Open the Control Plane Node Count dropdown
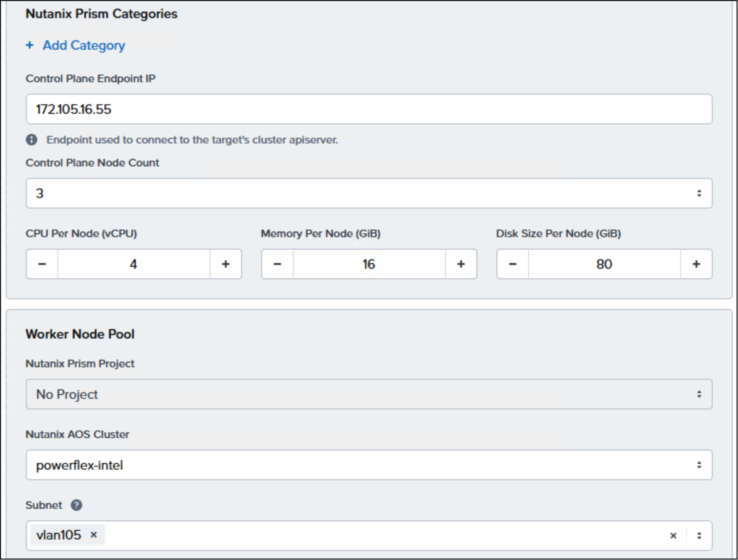 point(369,193)
